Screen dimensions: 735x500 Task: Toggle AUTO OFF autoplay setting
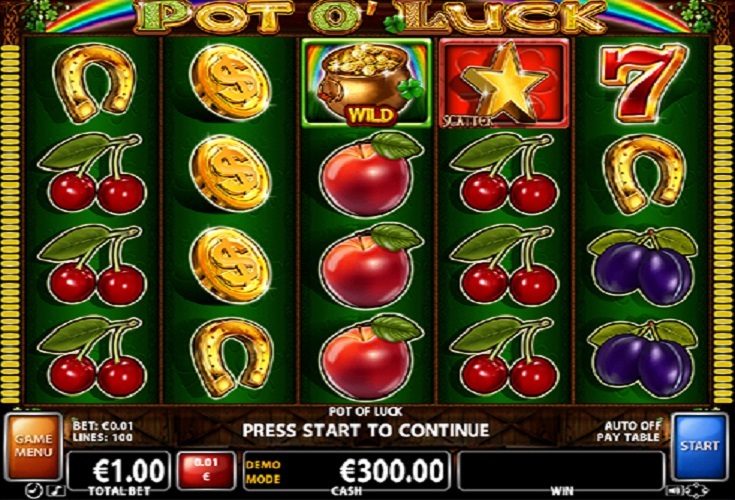click(x=632, y=425)
